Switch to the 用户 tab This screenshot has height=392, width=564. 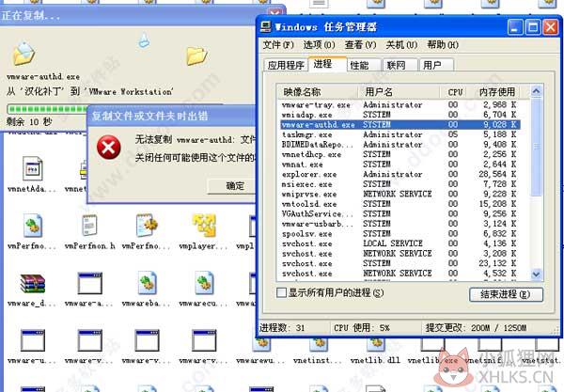435,65
